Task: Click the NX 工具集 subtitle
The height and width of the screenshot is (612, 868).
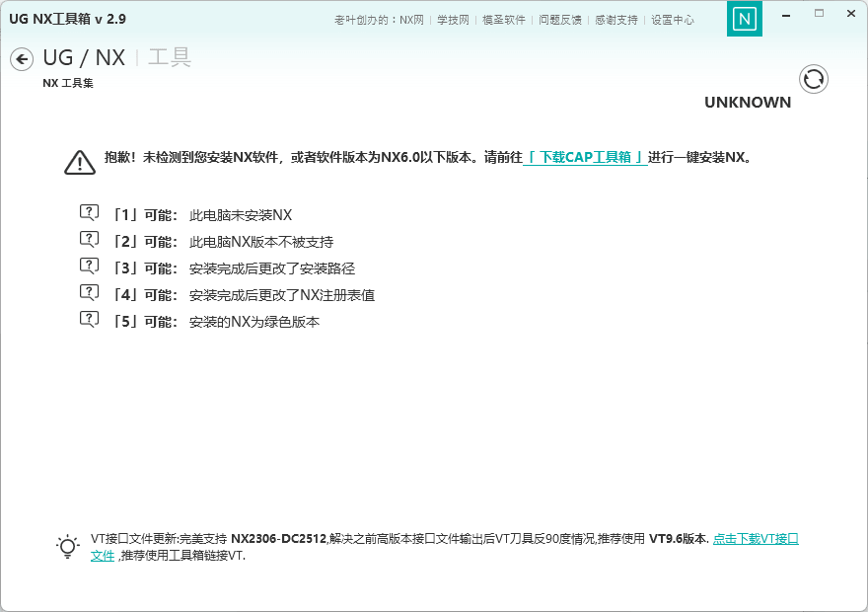Action: (x=67, y=83)
